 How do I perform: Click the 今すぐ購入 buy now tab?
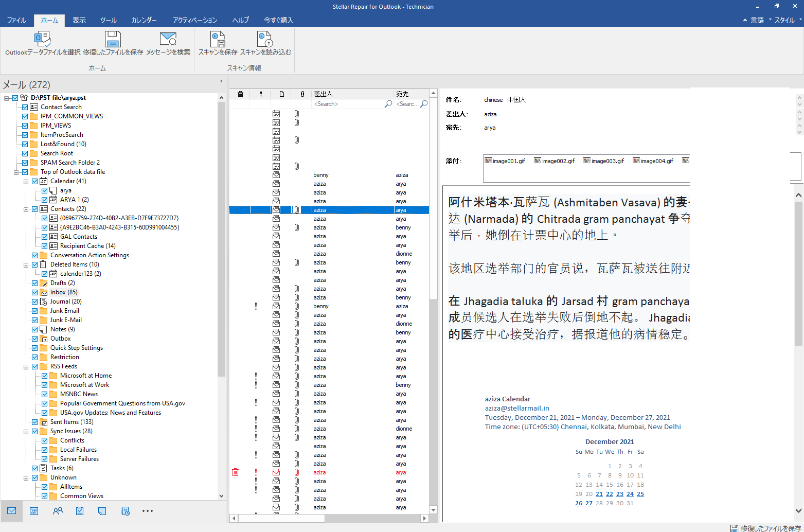[278, 20]
